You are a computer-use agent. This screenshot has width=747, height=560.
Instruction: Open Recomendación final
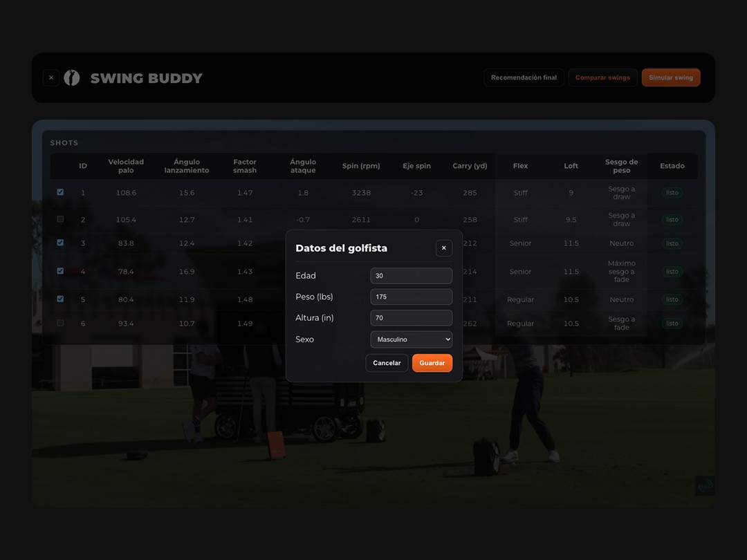524,77
